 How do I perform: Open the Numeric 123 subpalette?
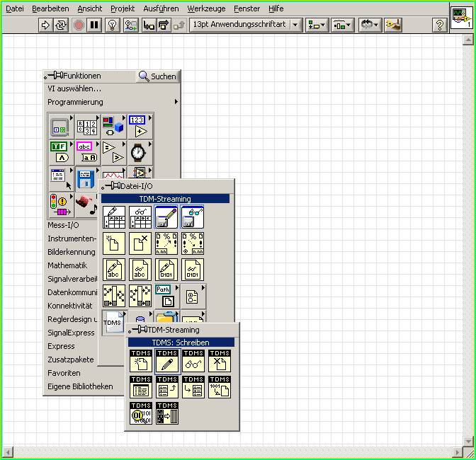(140, 127)
